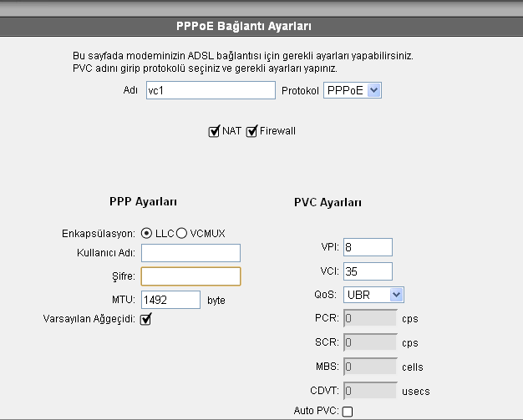Viewport: 523px width, 420px height.
Task: Toggle the Firewall checkbox
Action: coord(251,131)
